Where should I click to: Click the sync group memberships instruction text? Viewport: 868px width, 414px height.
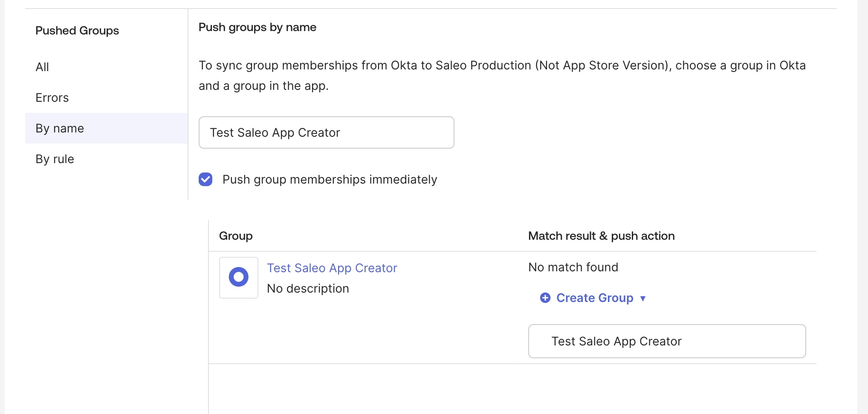point(502,75)
